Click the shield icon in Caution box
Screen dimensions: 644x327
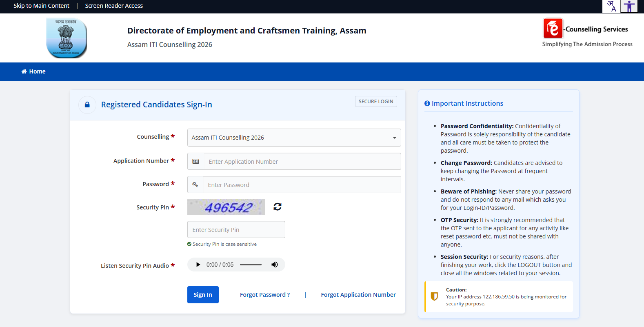(x=434, y=296)
